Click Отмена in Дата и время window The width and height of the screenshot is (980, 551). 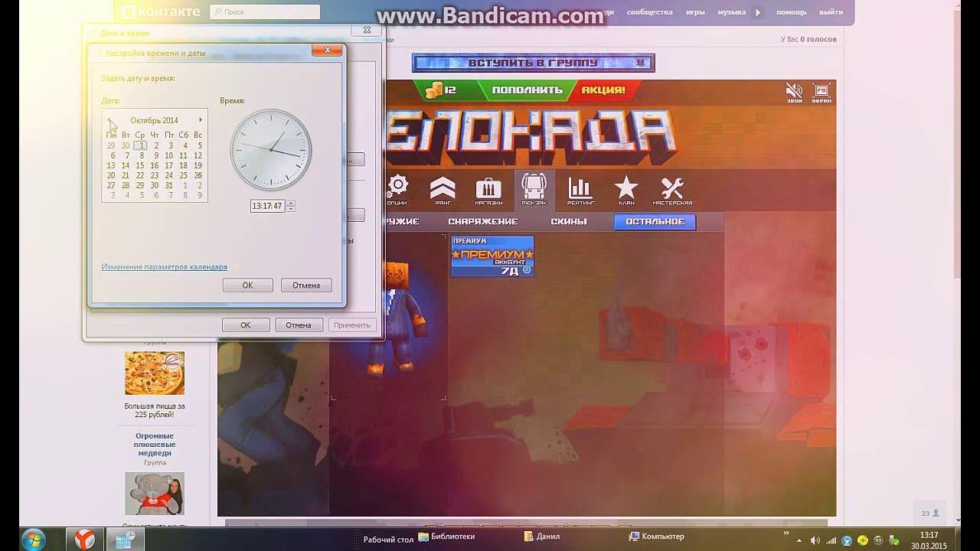(299, 324)
